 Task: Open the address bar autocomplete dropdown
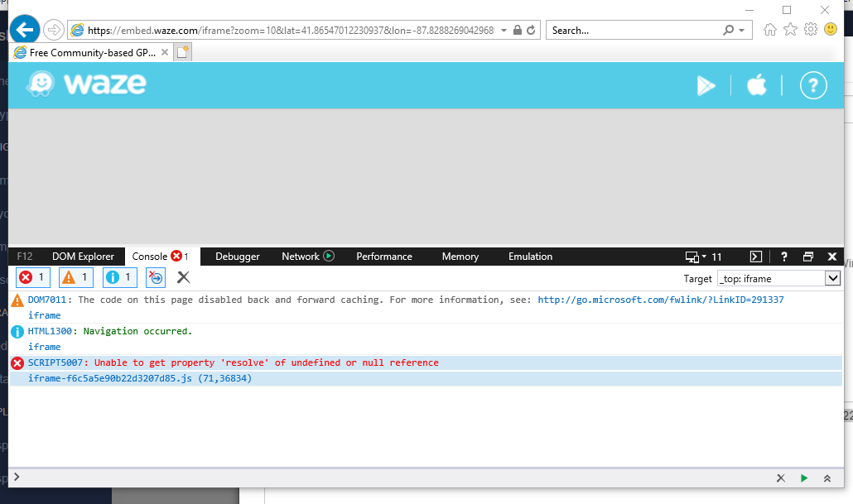click(x=504, y=31)
